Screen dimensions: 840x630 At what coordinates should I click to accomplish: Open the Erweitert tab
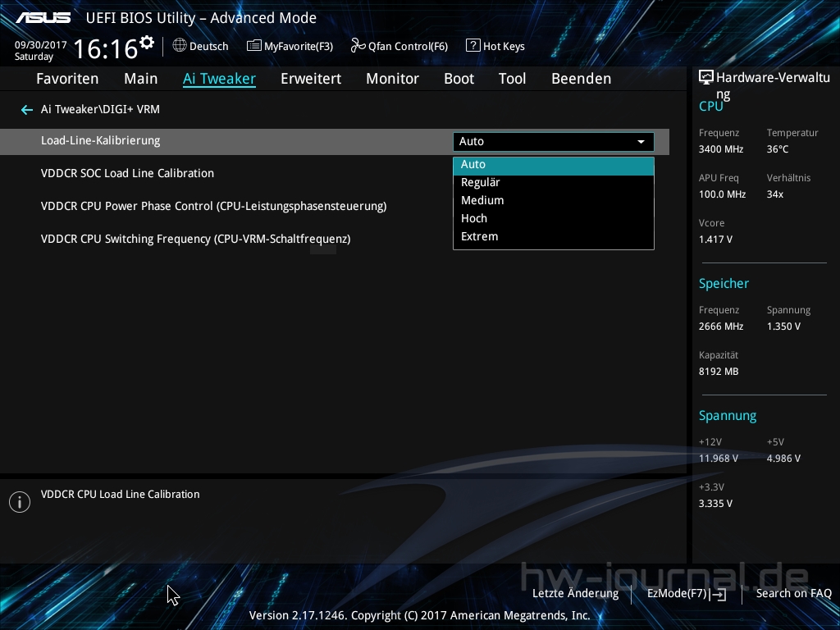tap(311, 79)
